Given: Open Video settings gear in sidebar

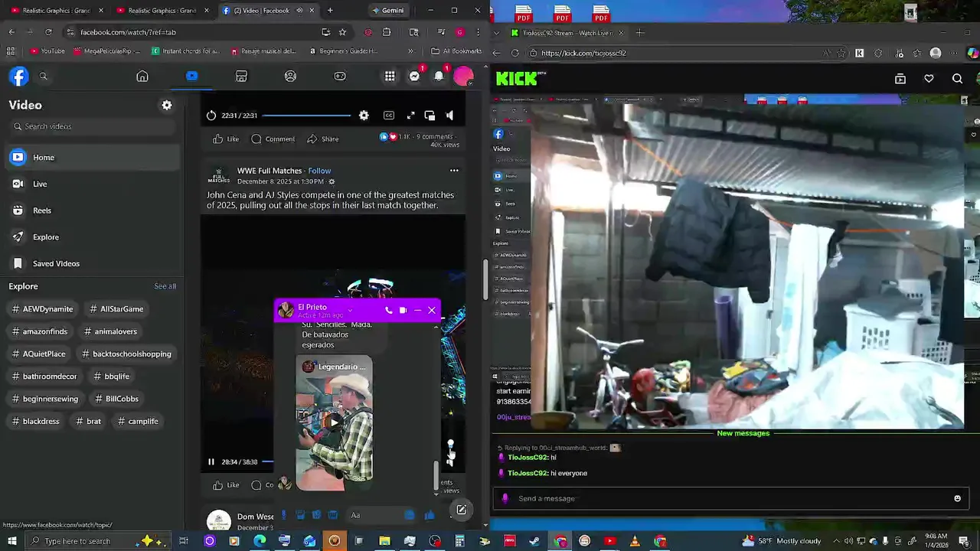Looking at the screenshot, I should [167, 105].
